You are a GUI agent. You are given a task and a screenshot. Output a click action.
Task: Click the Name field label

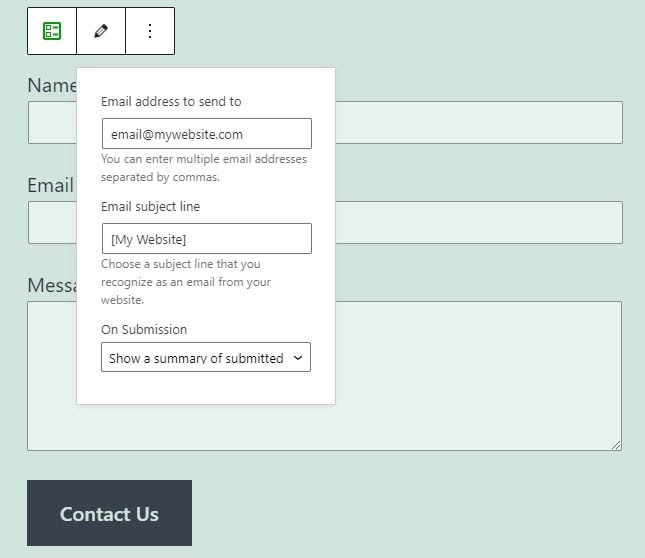[51, 86]
